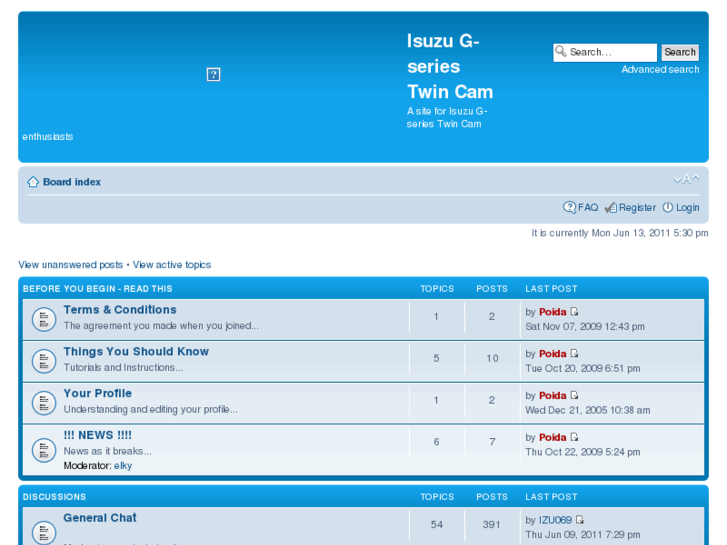View latest post icon in NEWS row

(x=574, y=437)
